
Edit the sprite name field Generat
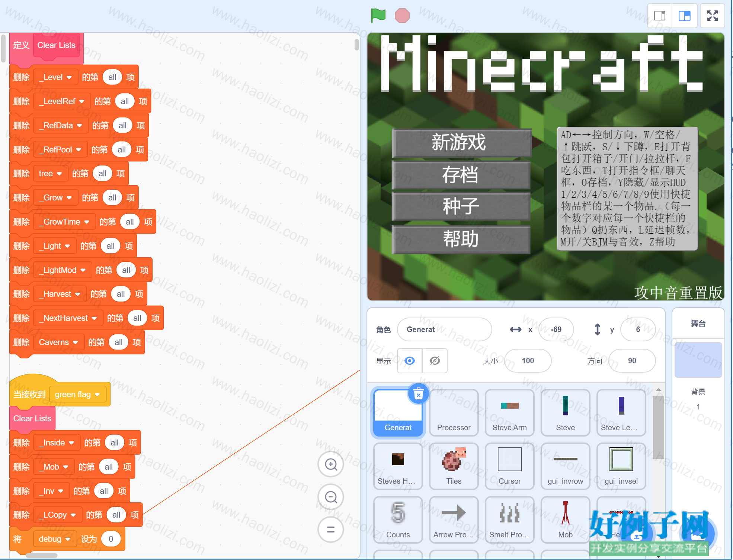[445, 329]
